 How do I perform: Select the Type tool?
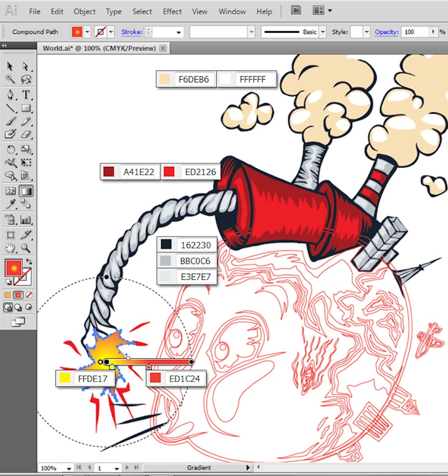(26, 94)
